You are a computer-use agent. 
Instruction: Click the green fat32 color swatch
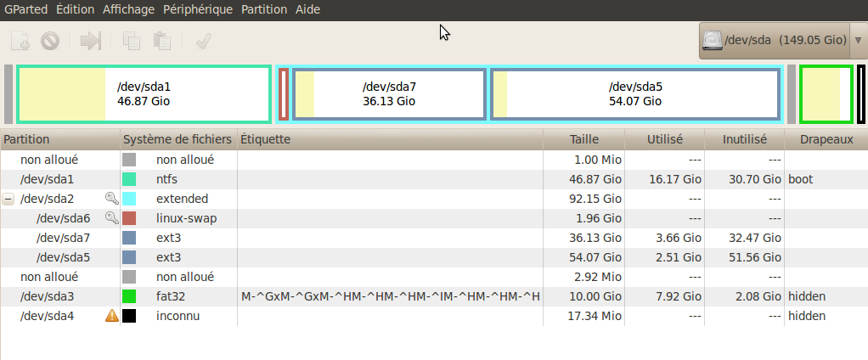[129, 296]
